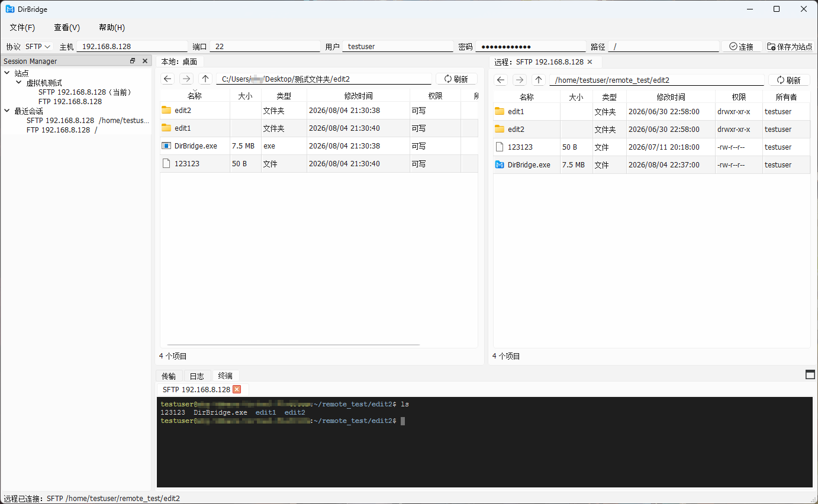
Task: Click the 连接 connect button
Action: click(x=742, y=46)
